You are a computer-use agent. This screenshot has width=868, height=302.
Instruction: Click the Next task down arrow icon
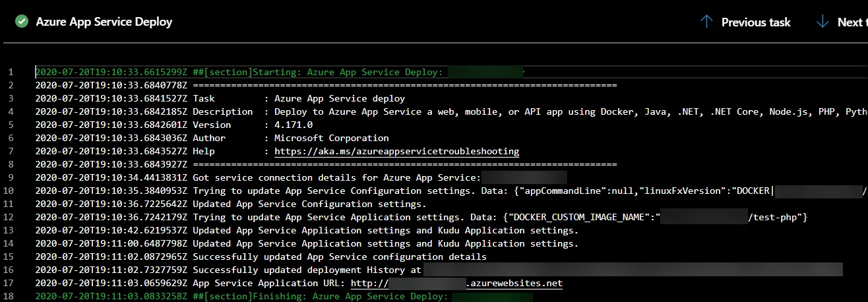coord(822,22)
